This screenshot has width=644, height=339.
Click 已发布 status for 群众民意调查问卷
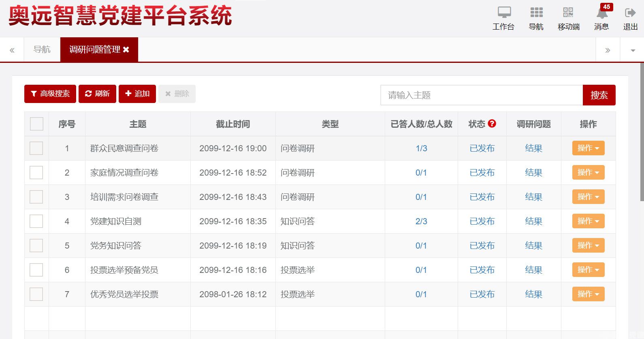pos(482,148)
